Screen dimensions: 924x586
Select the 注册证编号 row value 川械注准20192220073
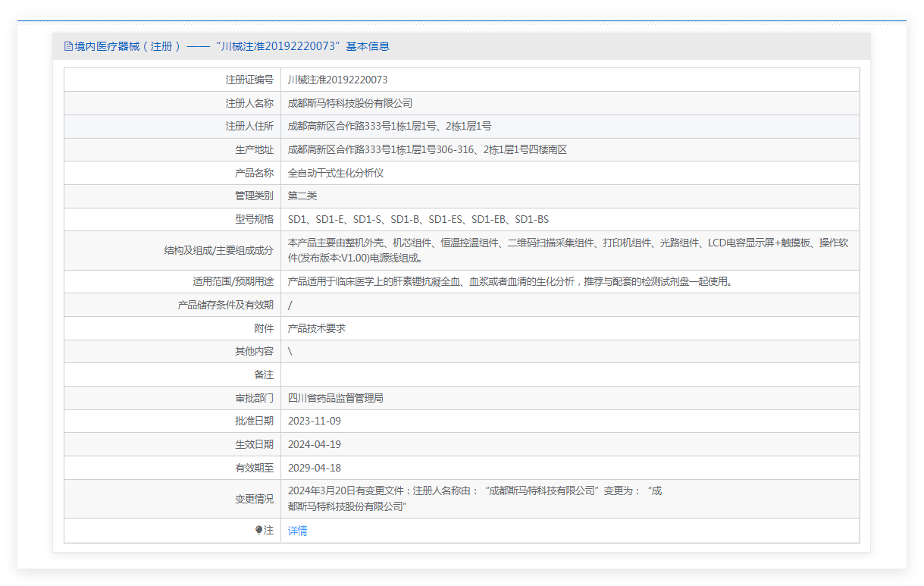coord(337,80)
